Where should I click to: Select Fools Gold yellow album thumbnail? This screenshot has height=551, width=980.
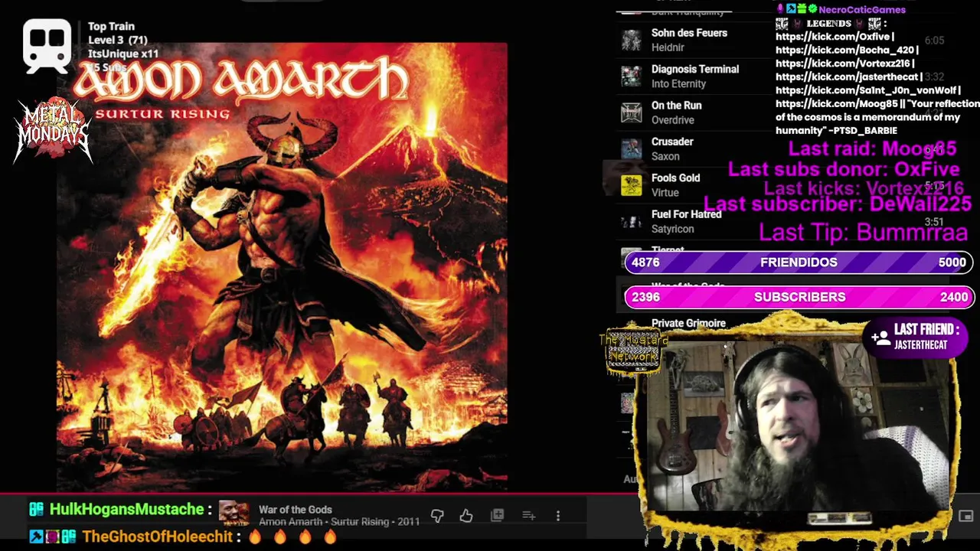(x=631, y=185)
